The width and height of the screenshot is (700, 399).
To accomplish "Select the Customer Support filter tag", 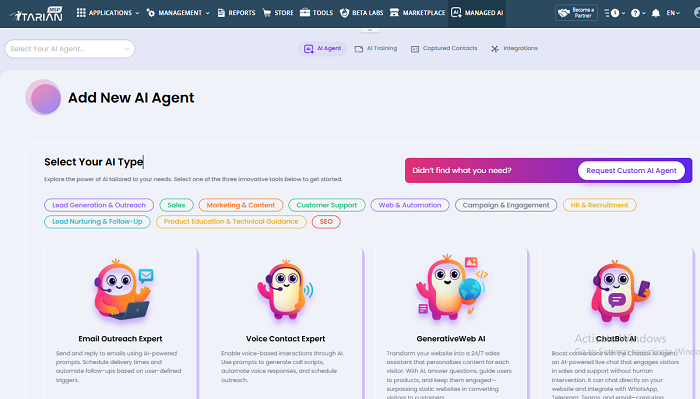I will pyautogui.click(x=326, y=205).
